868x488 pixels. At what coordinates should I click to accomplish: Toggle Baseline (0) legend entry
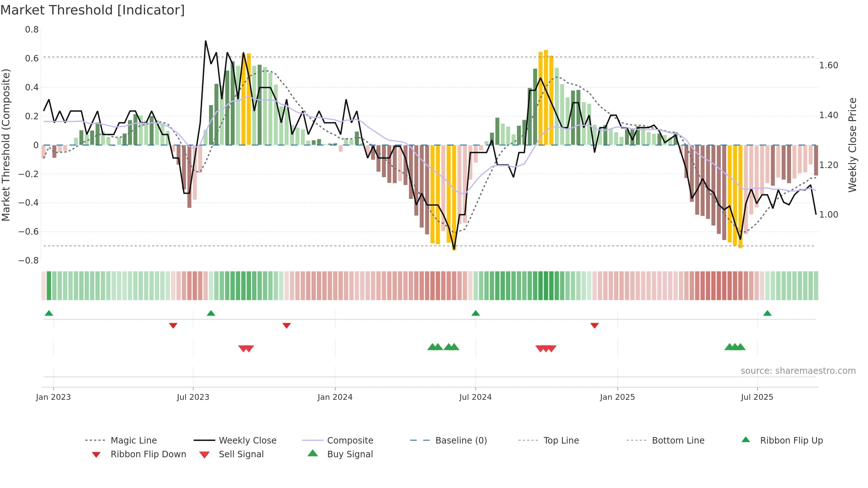(448, 440)
